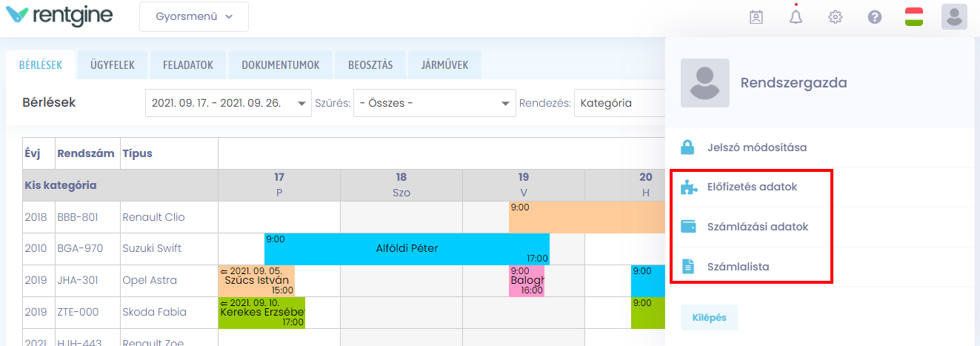This screenshot has height=346, width=980.
Task: Open the help question mark icon
Action: pyautogui.click(x=875, y=17)
